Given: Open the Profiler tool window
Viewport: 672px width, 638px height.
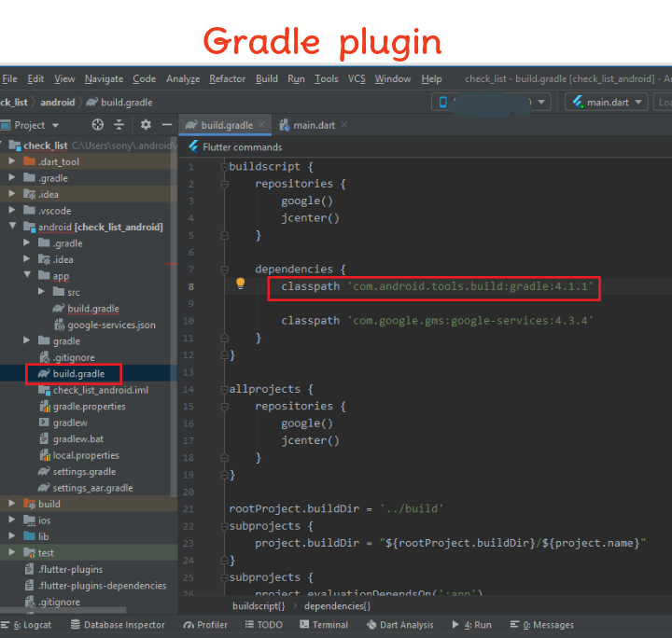Looking at the screenshot, I should (x=205, y=625).
